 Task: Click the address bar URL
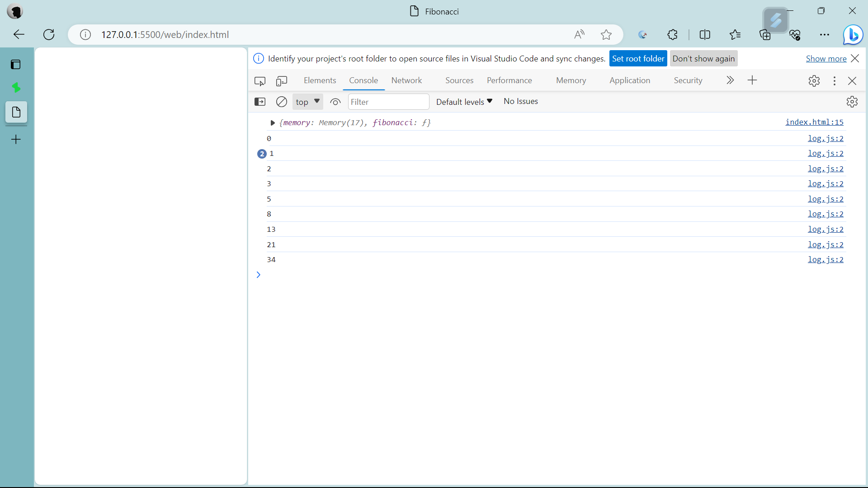(x=165, y=35)
